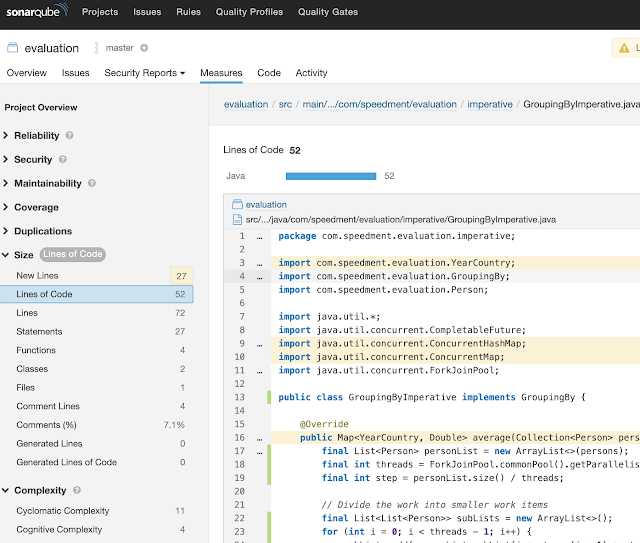Screen dimensions: 640x543
Task: Click SCM ellipsis marker on line 9
Action: (260, 345)
